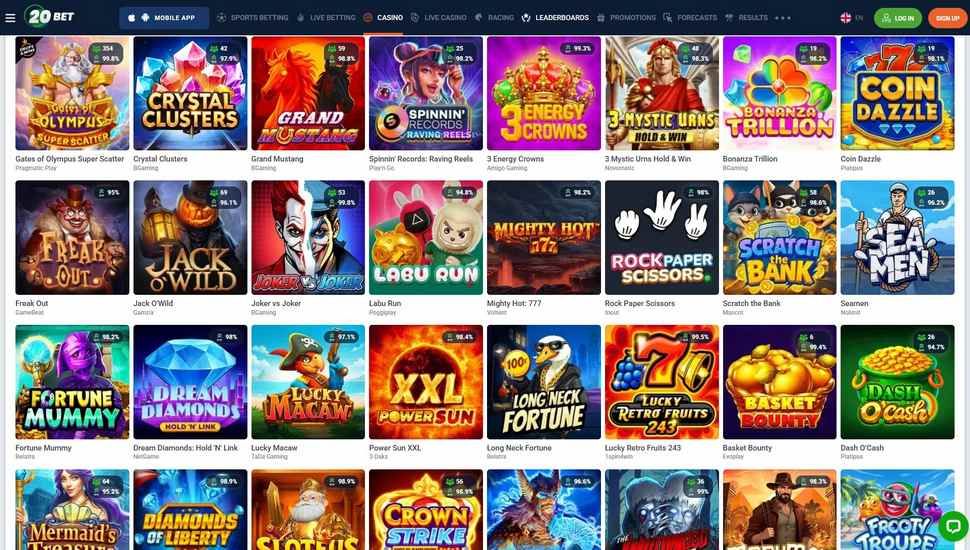Click the 20Bet logo
This screenshot has height=550, width=970.
tap(49, 17)
